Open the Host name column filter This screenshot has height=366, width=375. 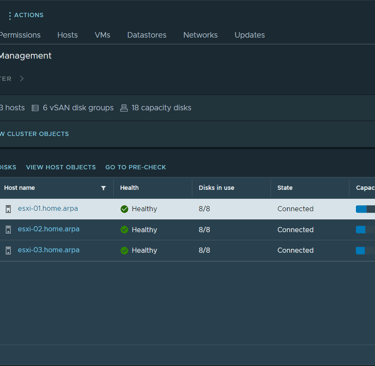point(103,188)
